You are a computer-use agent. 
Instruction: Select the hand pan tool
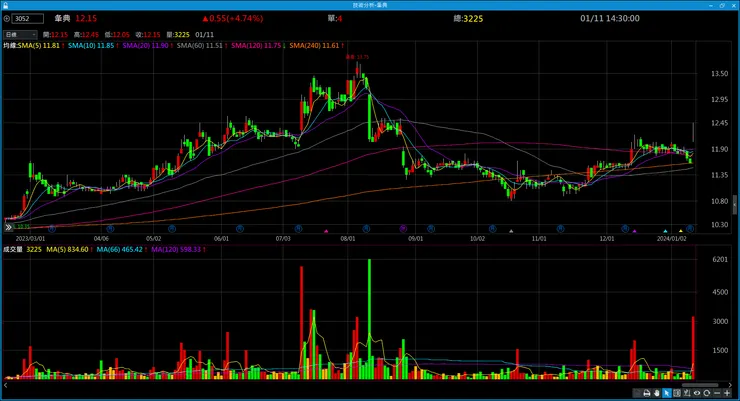[656, 393]
